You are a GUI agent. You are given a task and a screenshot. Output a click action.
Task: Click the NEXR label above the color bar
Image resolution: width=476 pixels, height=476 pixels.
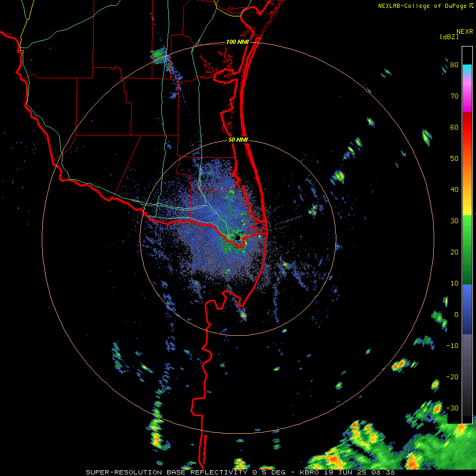coord(465,32)
